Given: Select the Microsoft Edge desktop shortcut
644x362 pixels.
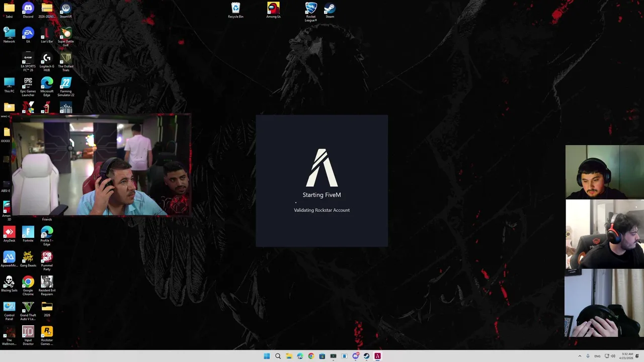Looking at the screenshot, I should point(47,87).
